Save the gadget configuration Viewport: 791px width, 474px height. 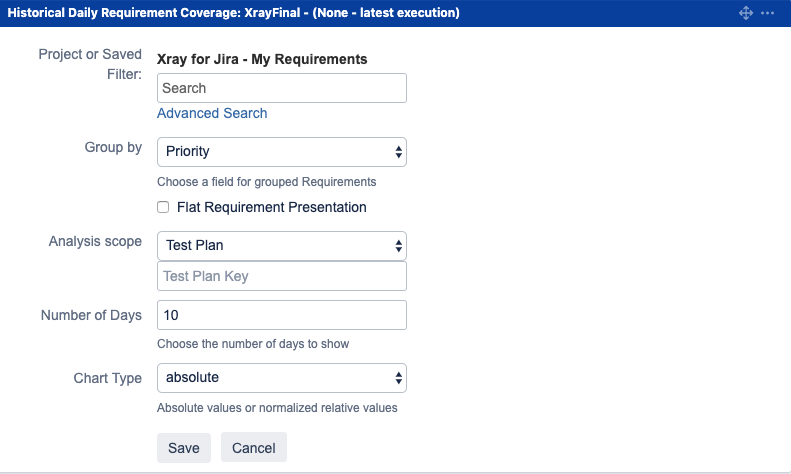(184, 448)
